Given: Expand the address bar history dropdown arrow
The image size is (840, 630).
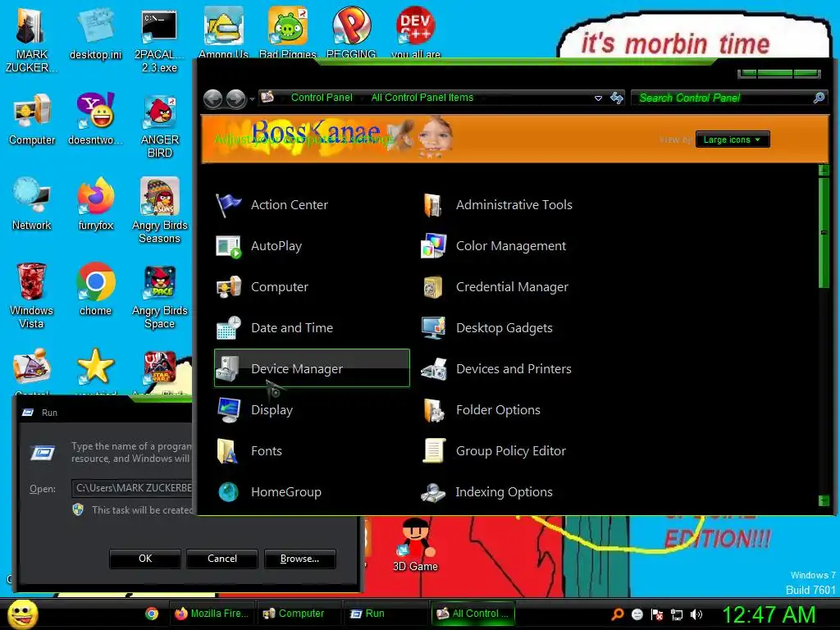Looking at the screenshot, I should click(x=598, y=98).
